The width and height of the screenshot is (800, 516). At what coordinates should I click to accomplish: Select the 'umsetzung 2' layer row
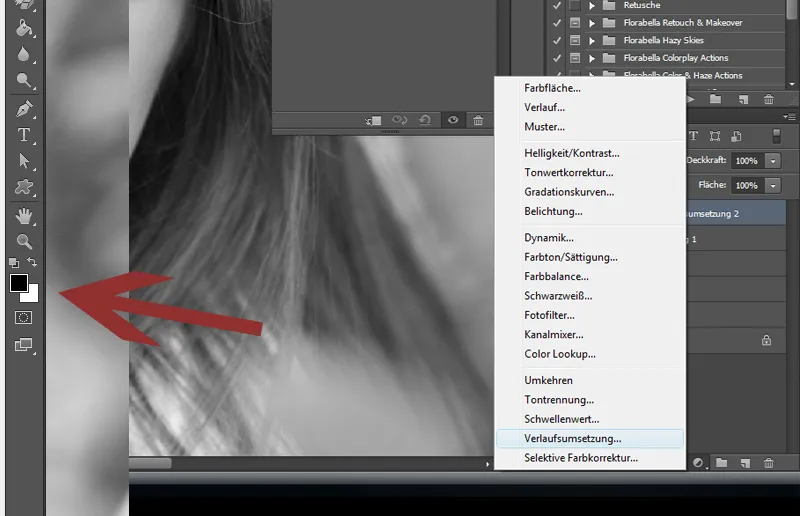click(736, 214)
